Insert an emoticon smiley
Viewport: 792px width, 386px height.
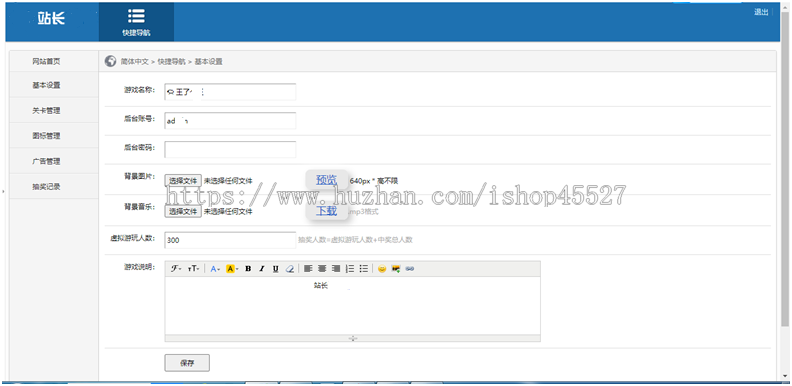pyautogui.click(x=382, y=269)
